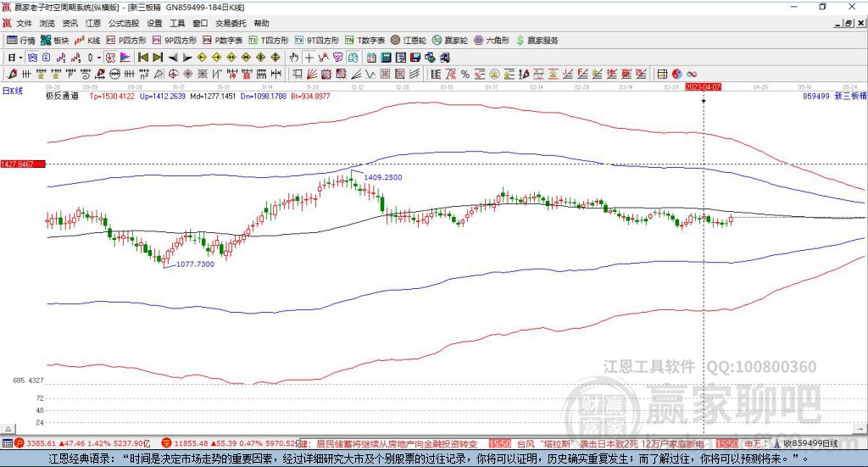
Task: Select the zigzag wave line tool
Action: click(x=370, y=74)
